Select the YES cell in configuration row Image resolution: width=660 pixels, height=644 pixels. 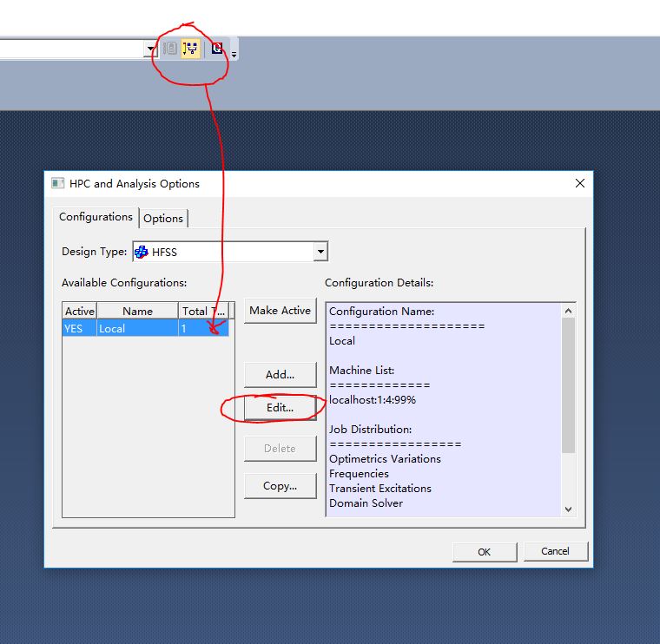80,329
